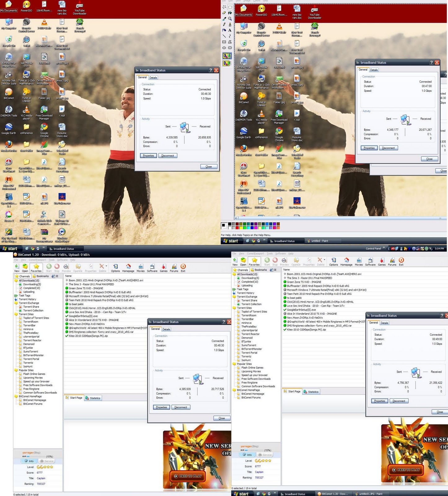Click Open in the BitComet window behind 00:49:00 dialog

coord(243,262)
